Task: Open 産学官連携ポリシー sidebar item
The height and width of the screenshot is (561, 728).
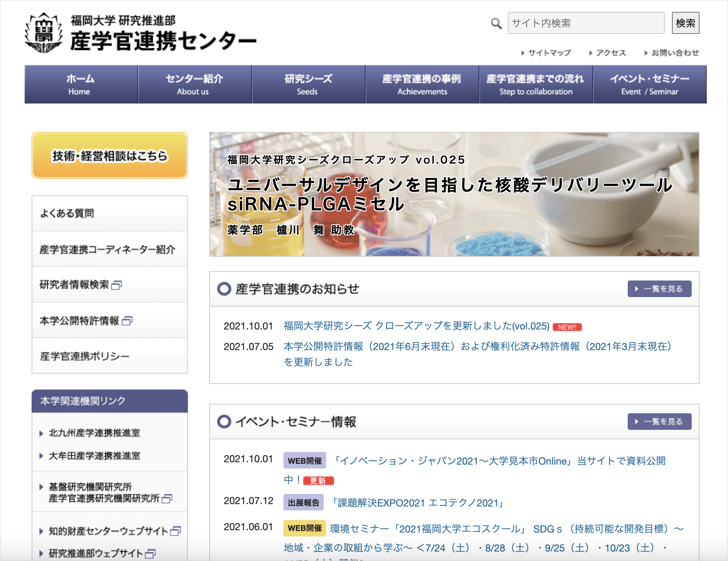Action: coord(110,356)
